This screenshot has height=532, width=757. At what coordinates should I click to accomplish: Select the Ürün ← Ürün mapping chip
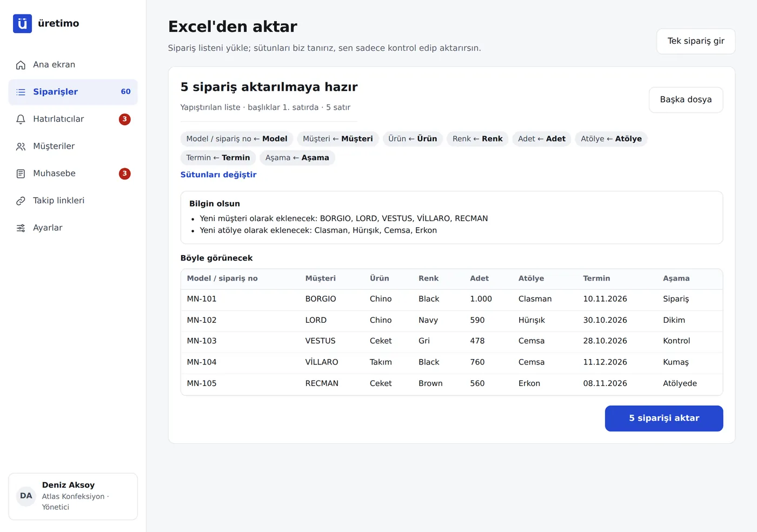tap(413, 139)
